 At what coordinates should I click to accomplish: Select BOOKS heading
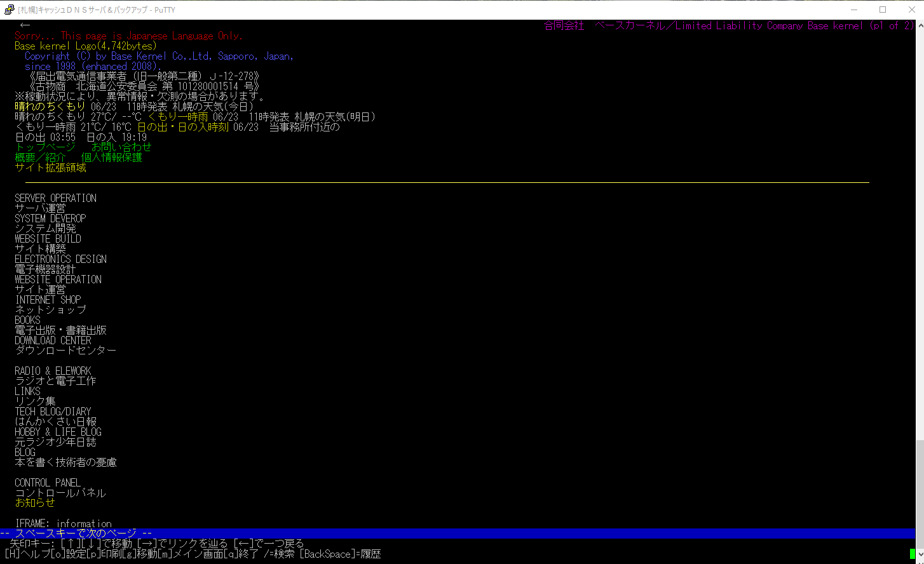[x=28, y=320]
